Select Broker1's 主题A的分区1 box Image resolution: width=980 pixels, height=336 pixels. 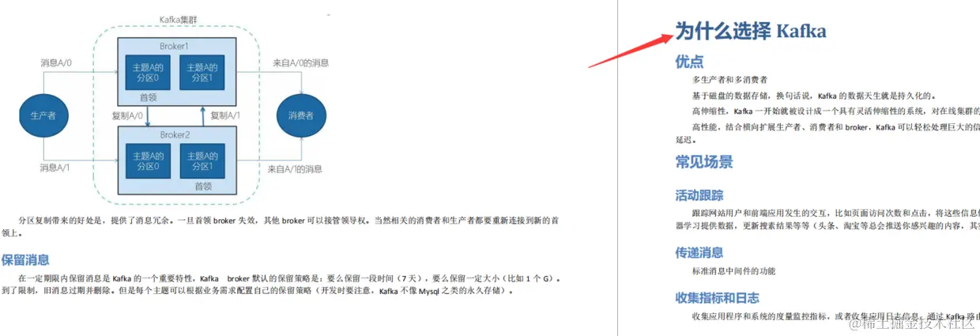tap(202, 74)
